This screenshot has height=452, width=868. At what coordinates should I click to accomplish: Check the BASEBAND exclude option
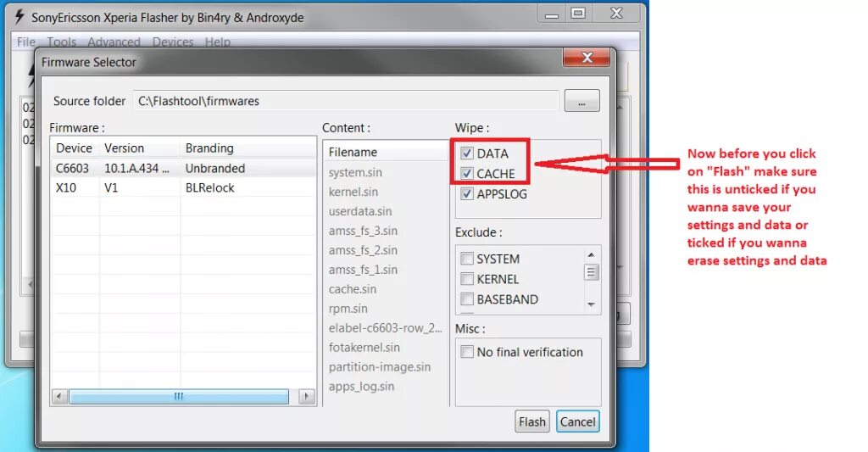pyautogui.click(x=467, y=299)
